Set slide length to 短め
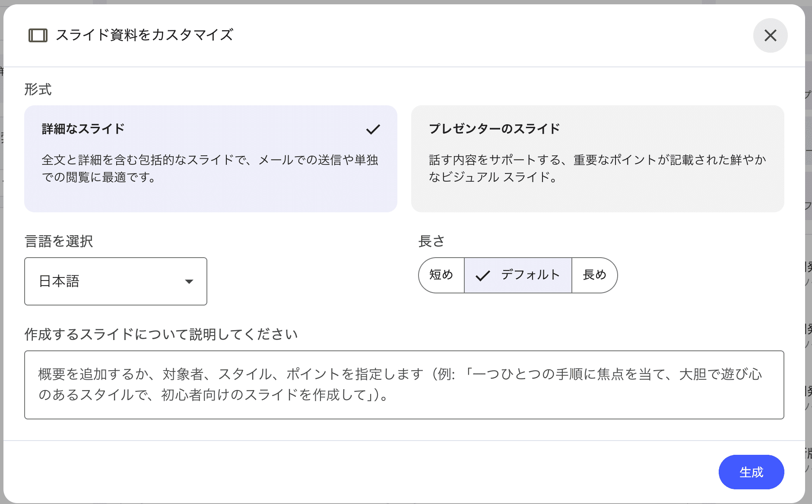 click(441, 275)
